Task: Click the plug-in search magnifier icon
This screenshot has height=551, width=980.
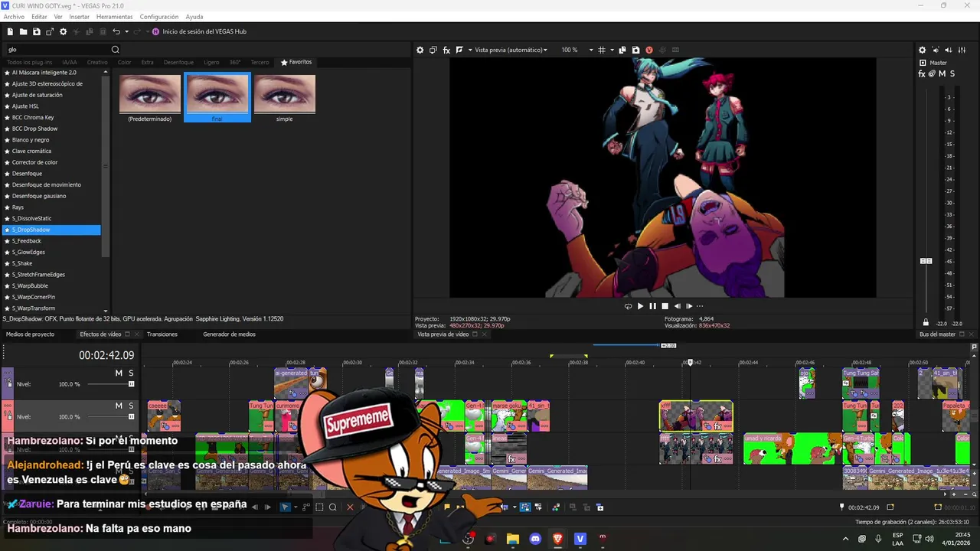Action: [116, 50]
